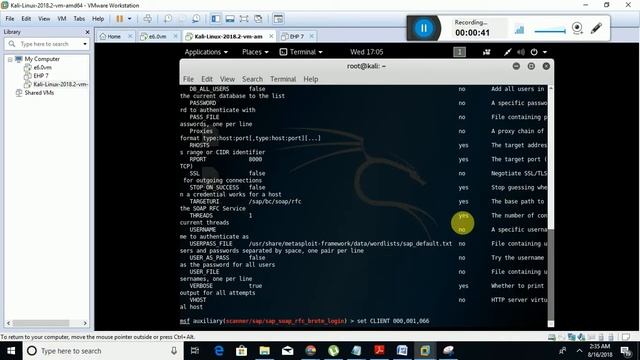Viewport: 640px width, 360px height.
Task: Adjust the recorder volume slider
Action: point(550,31)
